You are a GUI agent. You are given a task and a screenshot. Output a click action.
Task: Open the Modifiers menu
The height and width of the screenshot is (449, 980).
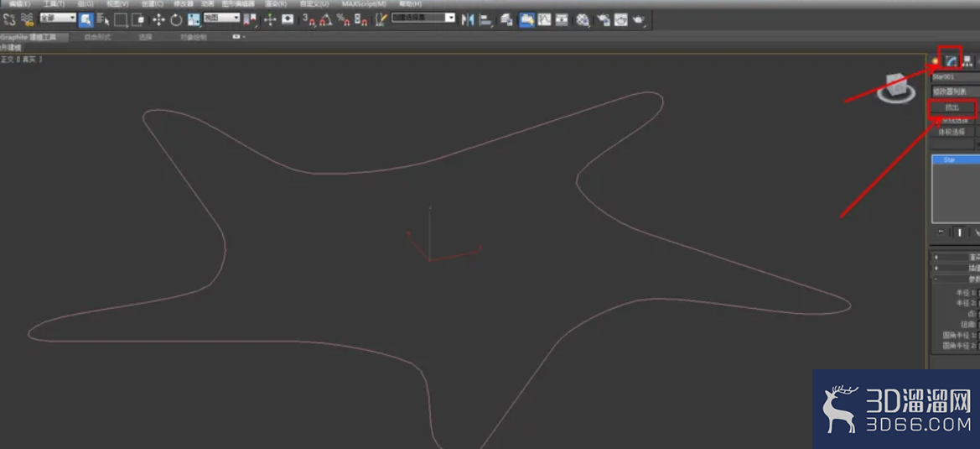point(184,3)
